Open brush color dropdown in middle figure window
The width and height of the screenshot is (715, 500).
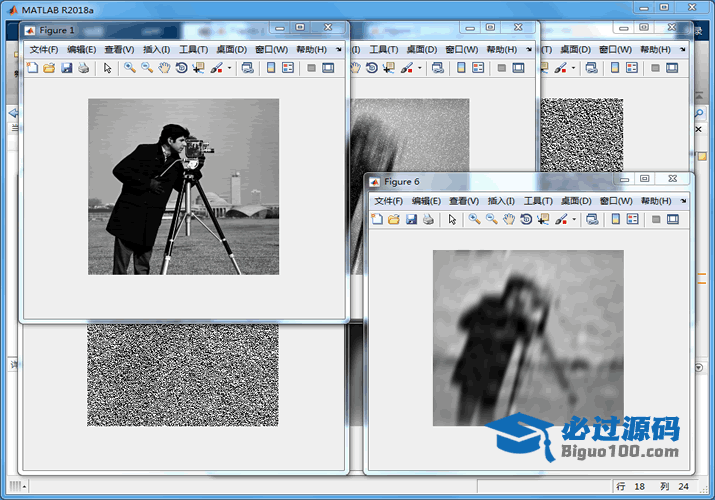(x=420, y=68)
